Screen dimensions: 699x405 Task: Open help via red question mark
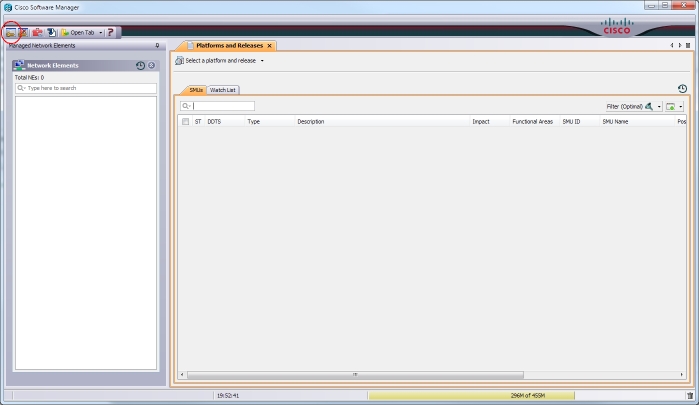pyautogui.click(x=110, y=33)
